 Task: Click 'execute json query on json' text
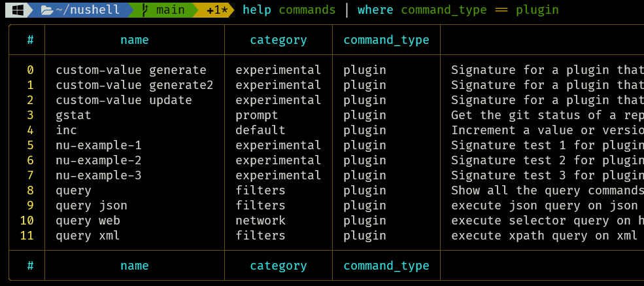click(x=543, y=206)
